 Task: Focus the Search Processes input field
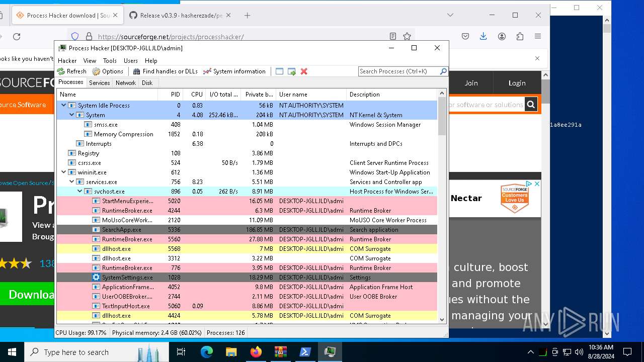pos(399,71)
